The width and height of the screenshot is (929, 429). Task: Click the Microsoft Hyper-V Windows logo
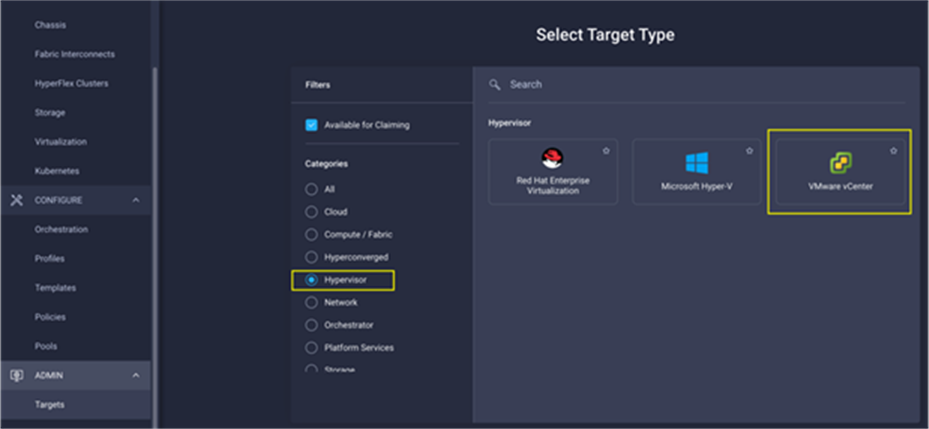[x=697, y=162]
